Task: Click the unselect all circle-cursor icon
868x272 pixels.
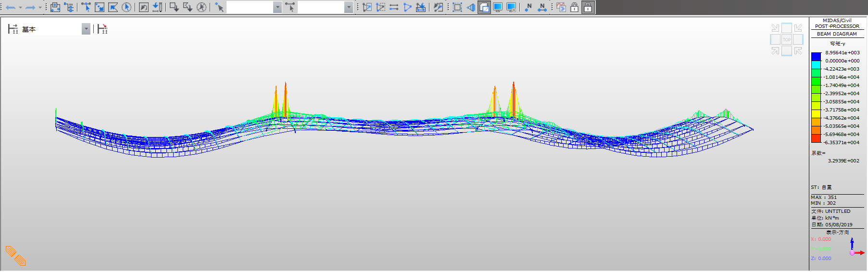Action: tap(201, 7)
